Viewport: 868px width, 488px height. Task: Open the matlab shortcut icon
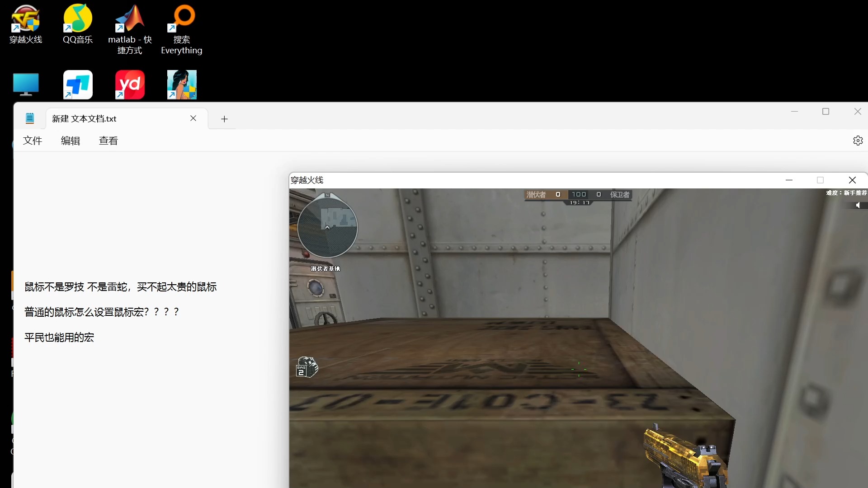tap(130, 29)
